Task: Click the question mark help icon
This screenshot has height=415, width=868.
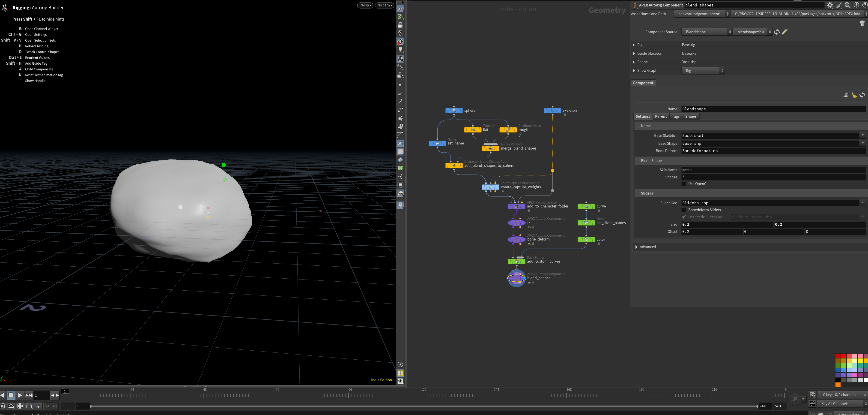Action: [865, 5]
